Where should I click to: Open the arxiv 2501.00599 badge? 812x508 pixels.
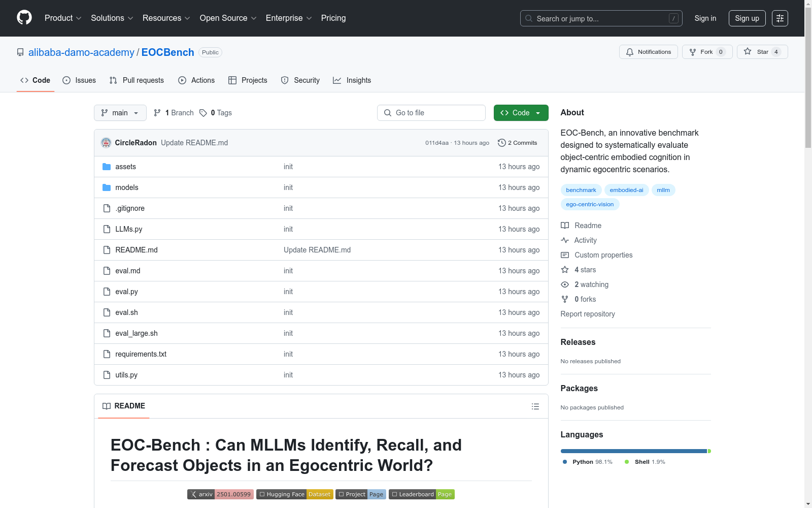click(220, 494)
